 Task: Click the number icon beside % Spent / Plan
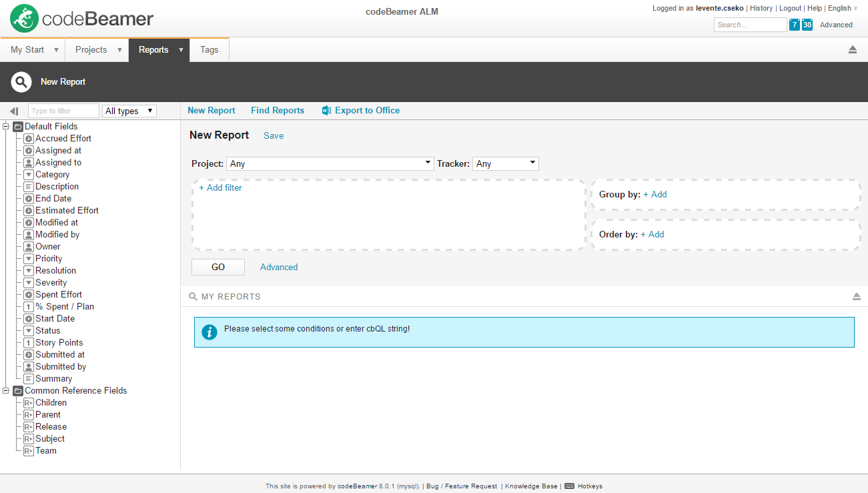29,307
